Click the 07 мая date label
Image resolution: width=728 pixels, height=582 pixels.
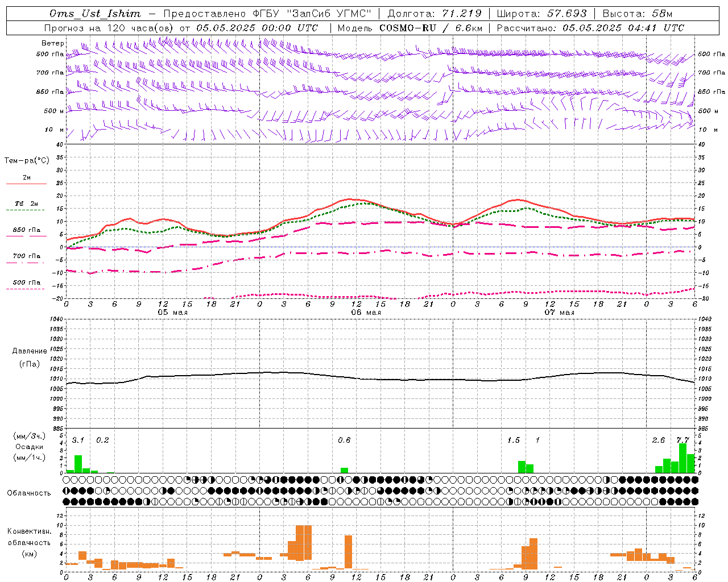[559, 313]
